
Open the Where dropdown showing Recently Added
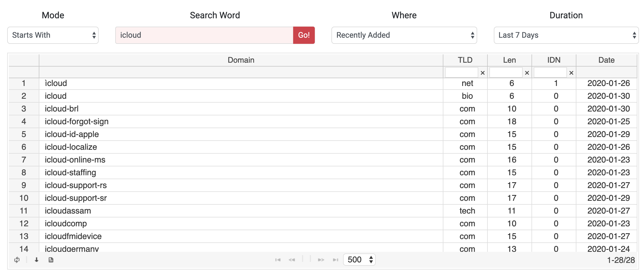(x=404, y=35)
